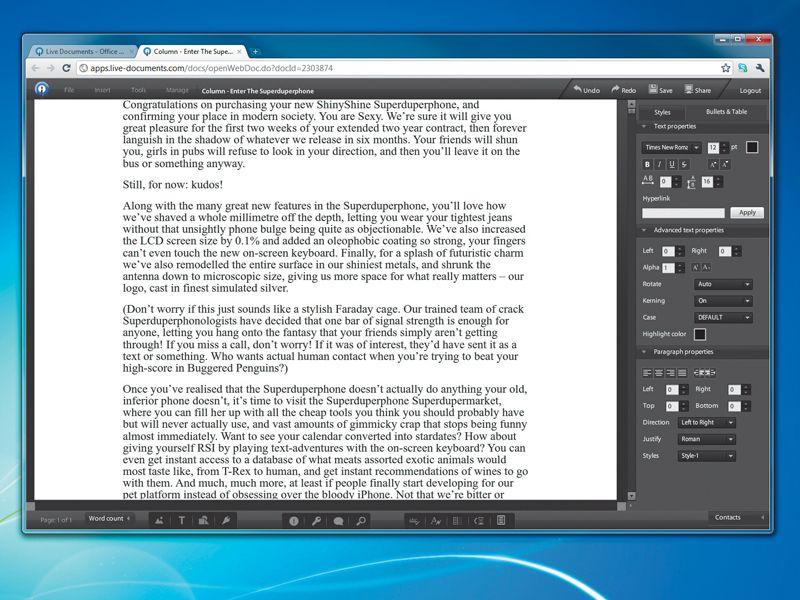Click the text box T icon
Screen dimensions: 800x600
click(x=181, y=520)
